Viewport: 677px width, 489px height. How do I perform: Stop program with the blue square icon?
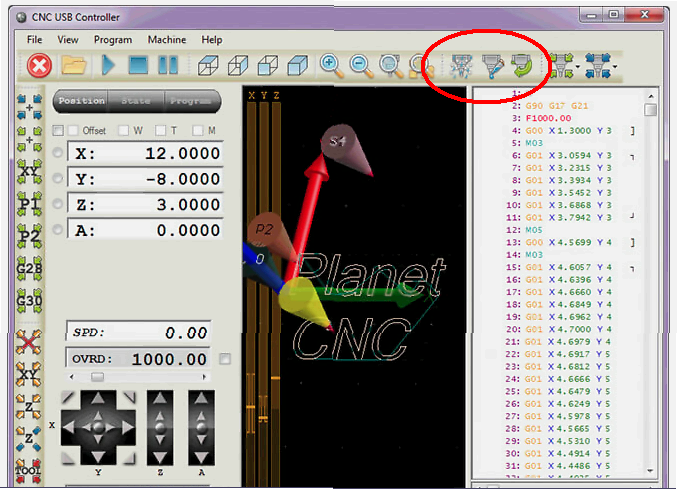[138, 66]
